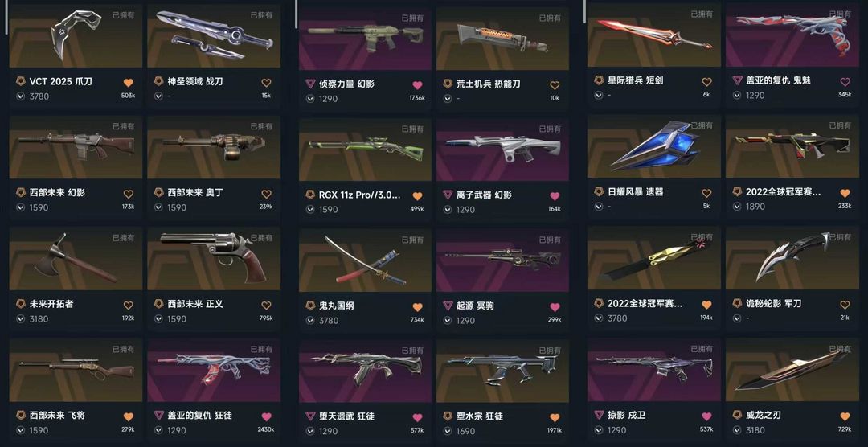Image resolution: width=868 pixels, height=447 pixels.
Task: Click the currency icon next to price 3180 for 未来开拓者
Action: tap(20, 319)
